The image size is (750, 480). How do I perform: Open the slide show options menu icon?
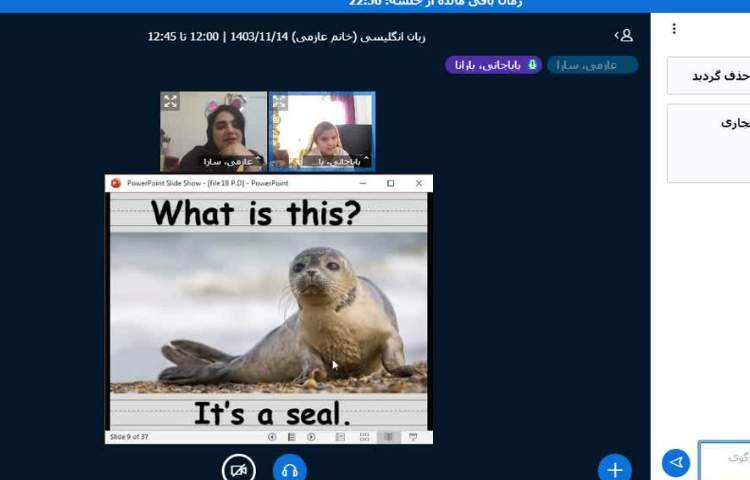291,437
